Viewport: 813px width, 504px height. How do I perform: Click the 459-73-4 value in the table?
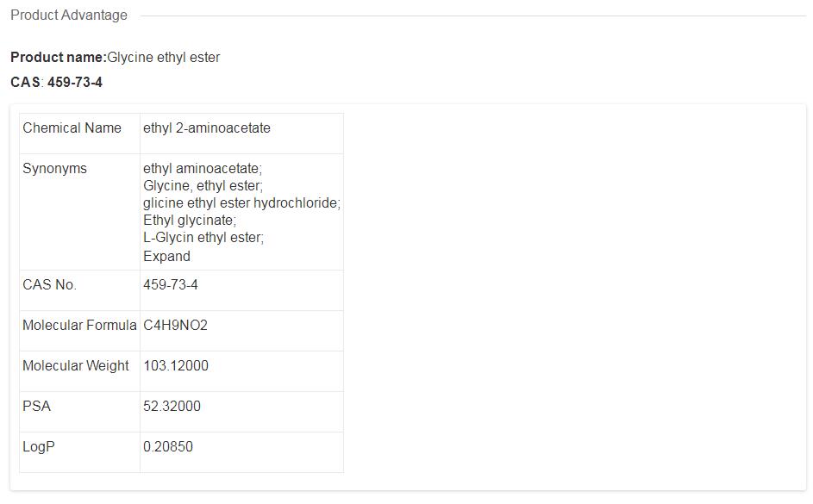point(170,285)
